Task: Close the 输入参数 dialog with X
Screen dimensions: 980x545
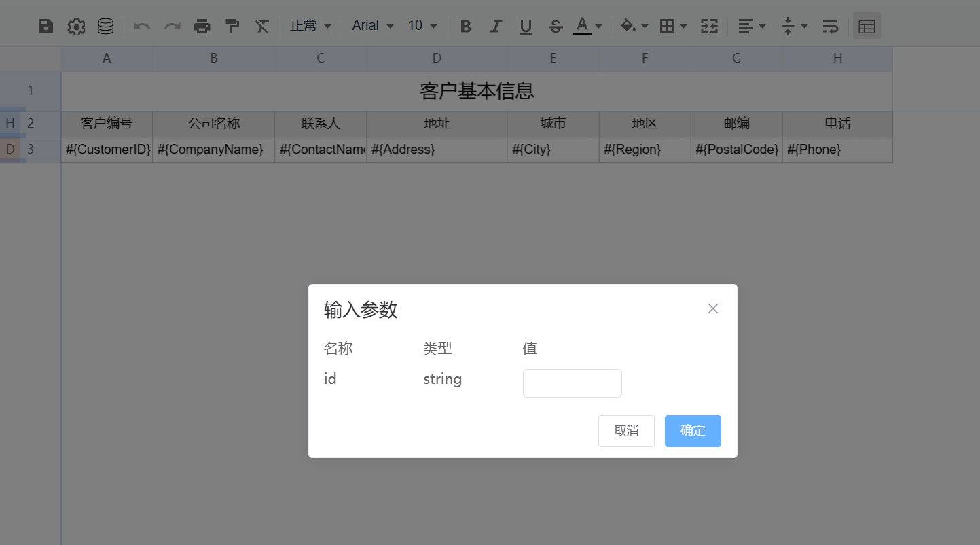Action: point(712,309)
